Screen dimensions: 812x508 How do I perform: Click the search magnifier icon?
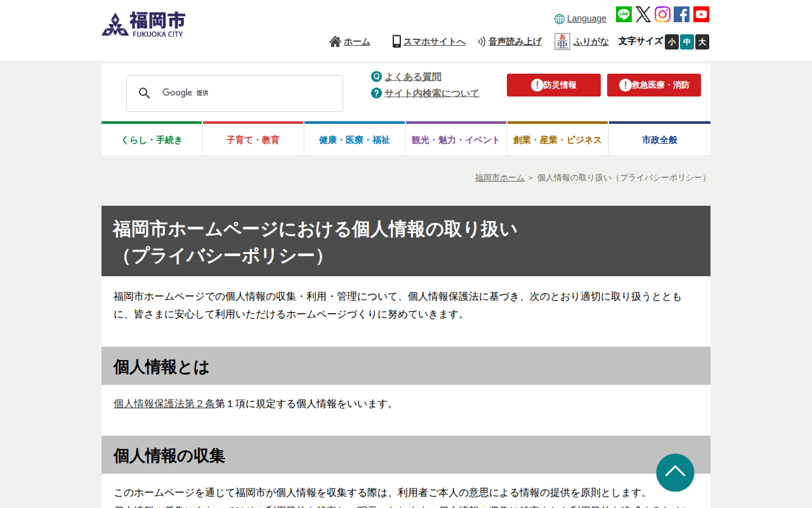[x=145, y=93]
